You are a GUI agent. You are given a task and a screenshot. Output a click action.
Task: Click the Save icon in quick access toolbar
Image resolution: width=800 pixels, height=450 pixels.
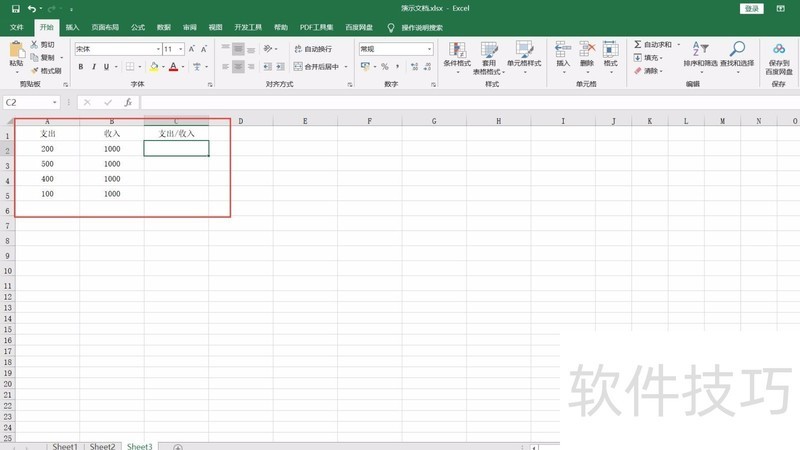(15, 8)
